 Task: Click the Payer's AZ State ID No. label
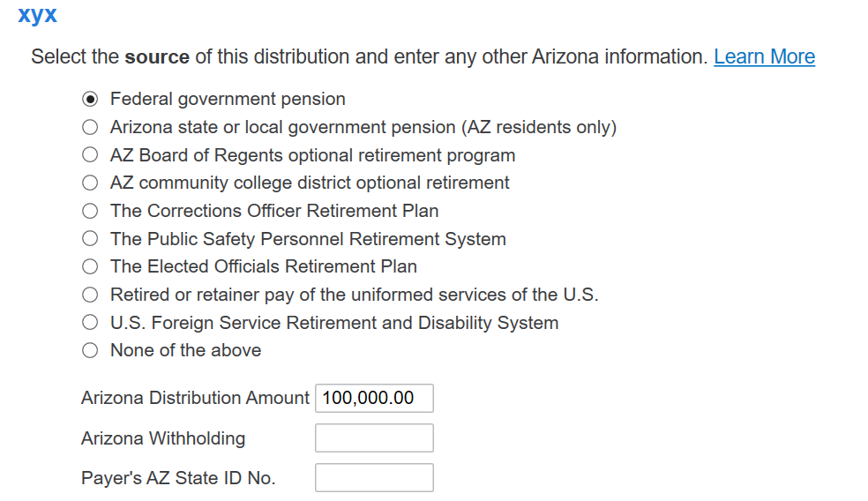click(x=177, y=478)
